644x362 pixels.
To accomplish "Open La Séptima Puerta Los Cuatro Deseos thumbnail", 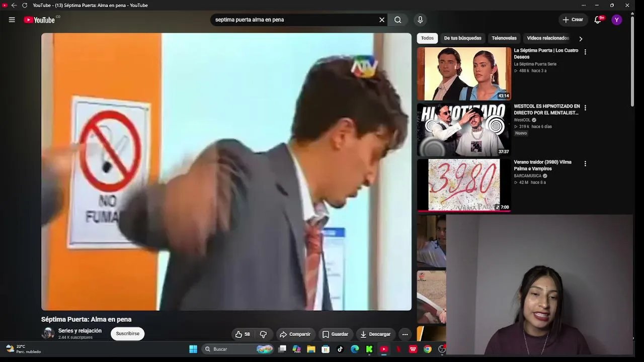I will tap(464, 74).
